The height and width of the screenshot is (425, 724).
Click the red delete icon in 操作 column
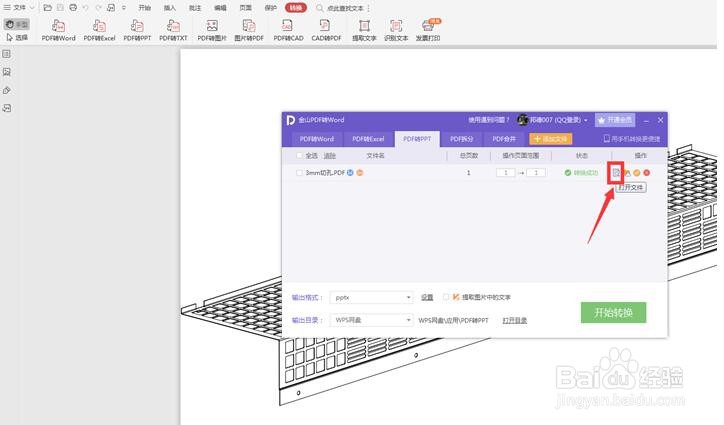tap(646, 173)
